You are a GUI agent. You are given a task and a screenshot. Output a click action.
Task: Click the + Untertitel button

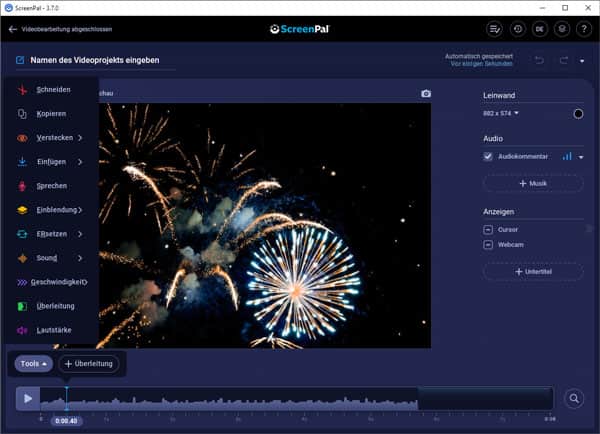coord(532,272)
